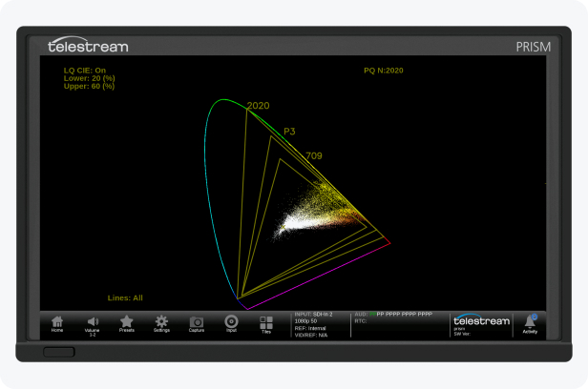Click the 'REF: Internal' status text

[x=310, y=328]
